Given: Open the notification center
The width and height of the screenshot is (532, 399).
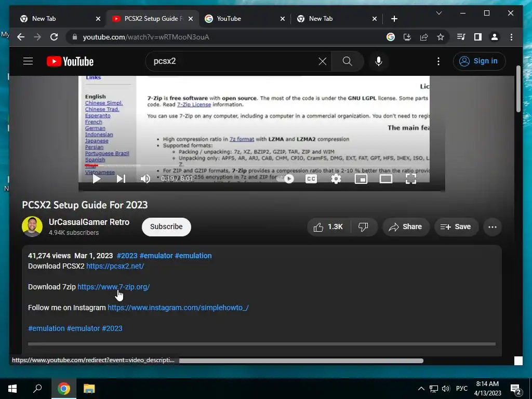Looking at the screenshot, I should (x=516, y=390).
